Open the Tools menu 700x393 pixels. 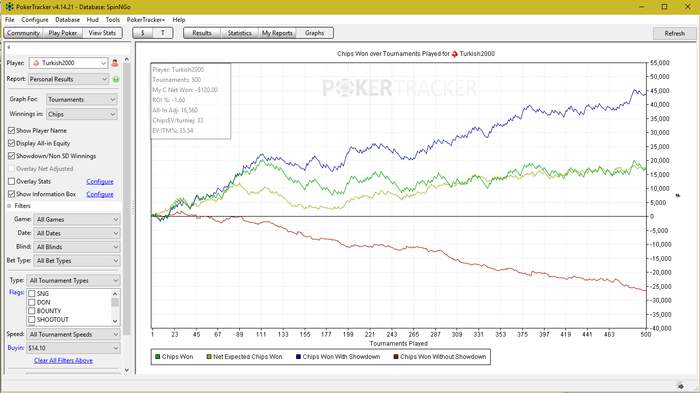112,20
